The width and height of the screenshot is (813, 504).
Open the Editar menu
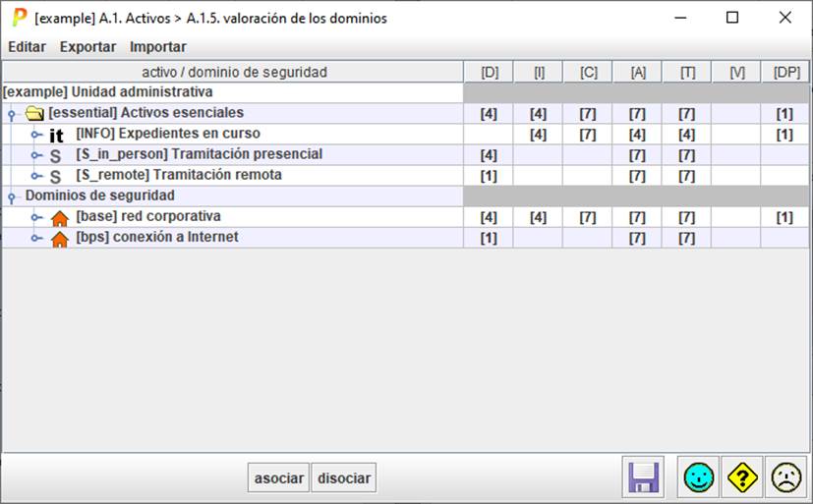[x=27, y=46]
